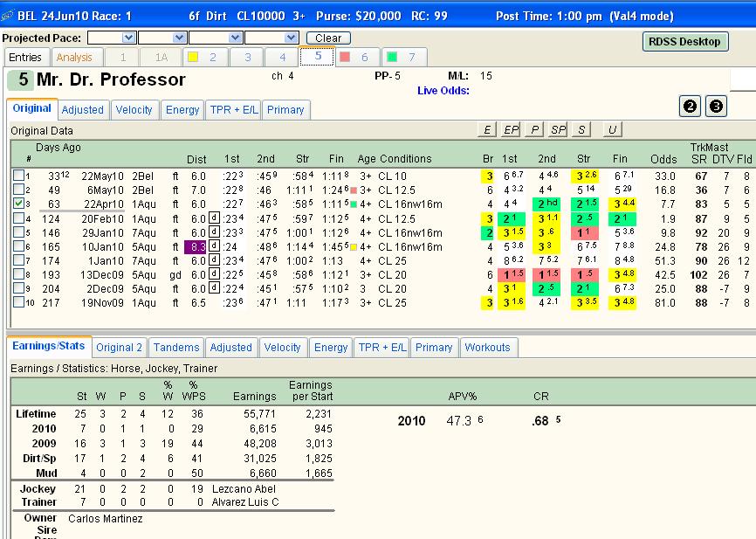The image size is (756, 539).
Task: Click the trainer name Alvarez Luis C
Action: point(245,501)
